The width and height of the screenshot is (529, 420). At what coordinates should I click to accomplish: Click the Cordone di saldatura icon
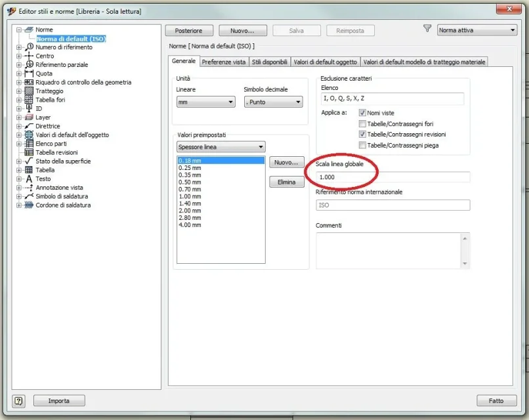click(29, 205)
